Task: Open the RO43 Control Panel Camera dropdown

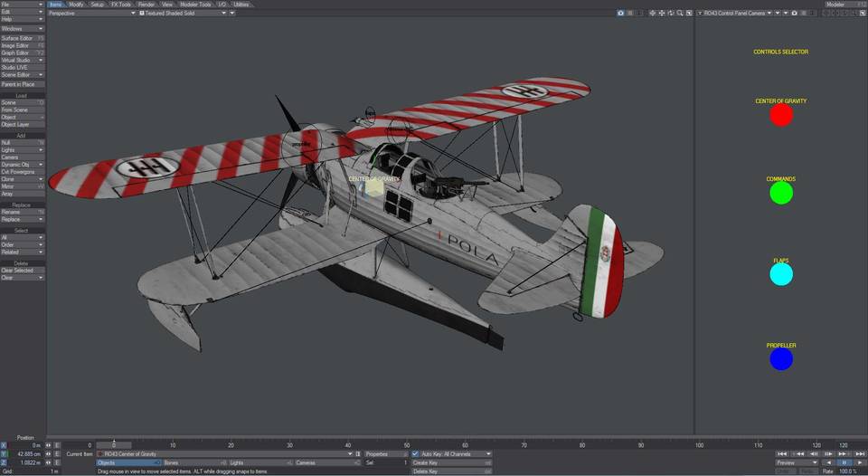Action: click(735, 13)
